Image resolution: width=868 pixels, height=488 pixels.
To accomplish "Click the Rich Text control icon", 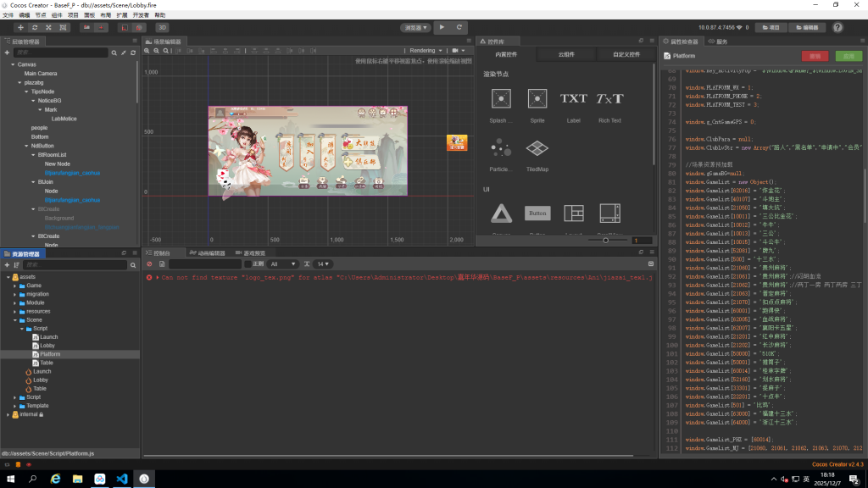I will [609, 99].
